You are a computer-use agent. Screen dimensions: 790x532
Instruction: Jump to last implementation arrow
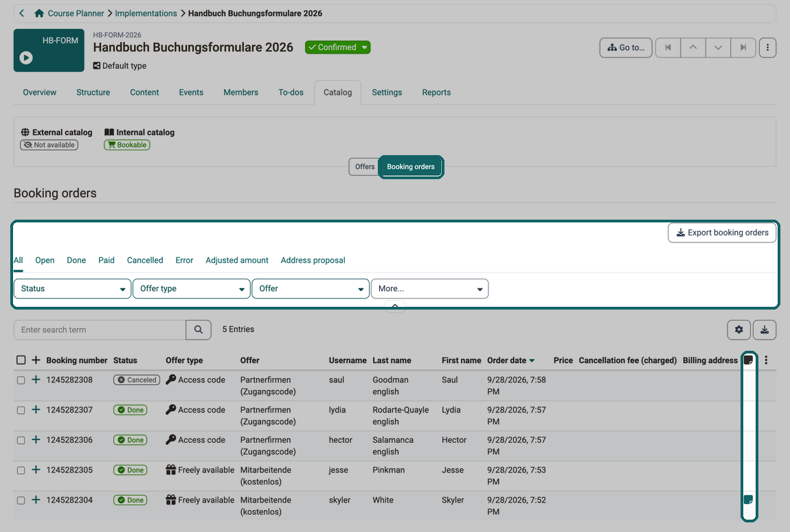tap(743, 47)
